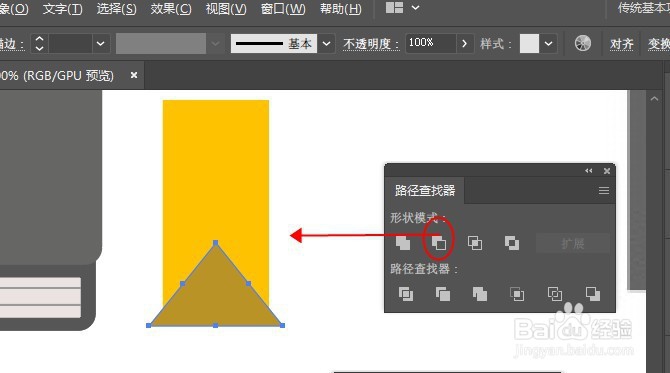The height and width of the screenshot is (373, 670).
Task: Open the 样式 style dropdown arrow
Action: tap(549, 44)
